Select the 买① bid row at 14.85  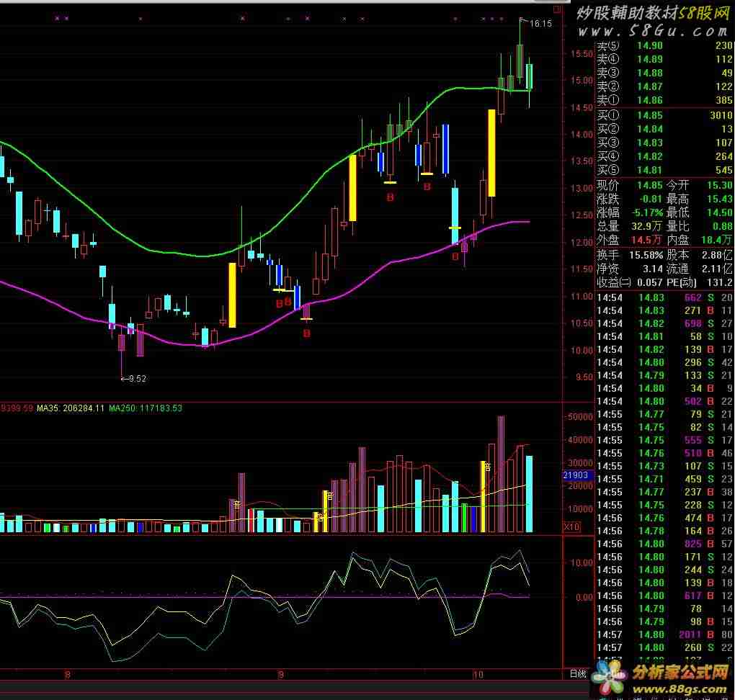[664, 115]
